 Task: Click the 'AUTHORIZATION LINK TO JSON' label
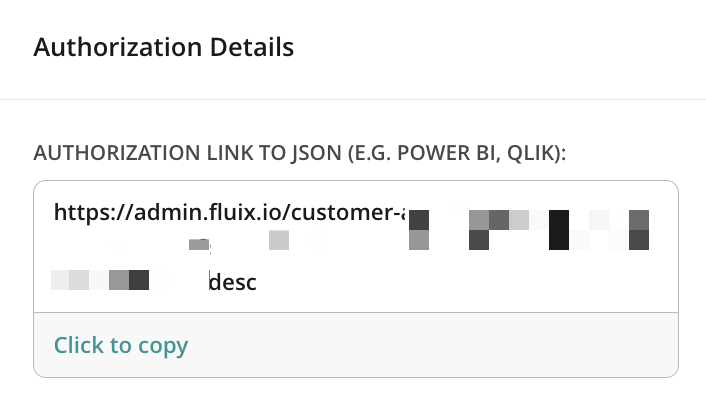click(x=180, y=153)
